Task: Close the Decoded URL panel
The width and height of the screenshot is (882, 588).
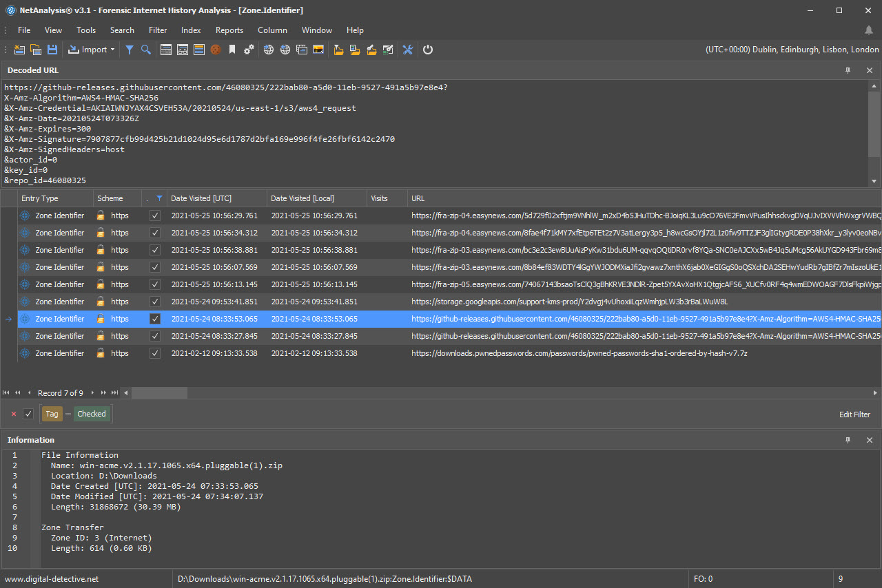Action: [870, 70]
